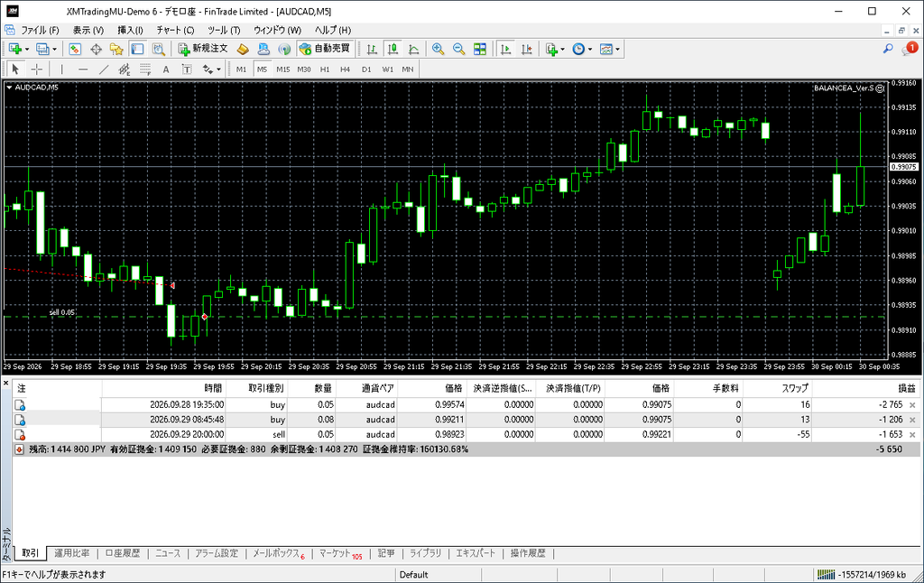
Task: Select the trendline drawing tool
Action: tap(104, 69)
